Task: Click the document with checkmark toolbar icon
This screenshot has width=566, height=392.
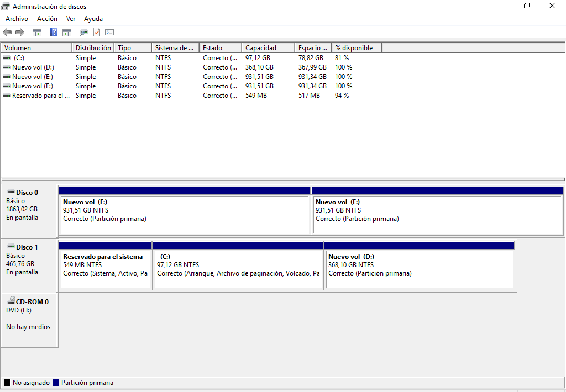Action: click(x=97, y=33)
